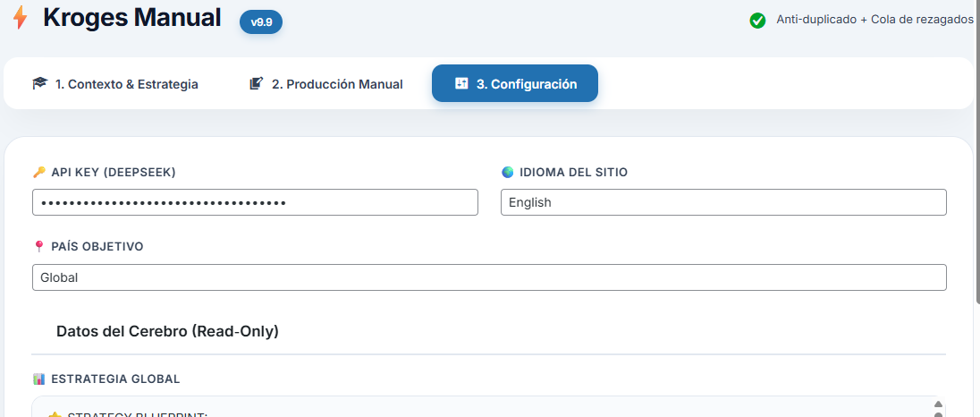The width and height of the screenshot is (980, 417).
Task: Focus the DeepSeek API key password field
Action: coord(255,202)
